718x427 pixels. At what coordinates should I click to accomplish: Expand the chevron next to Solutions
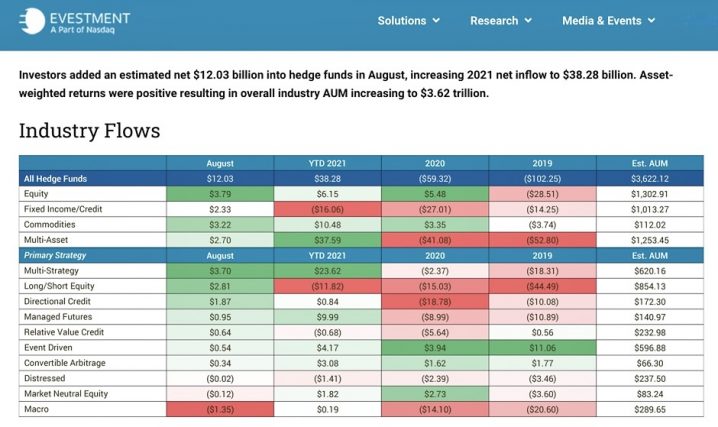pos(436,21)
